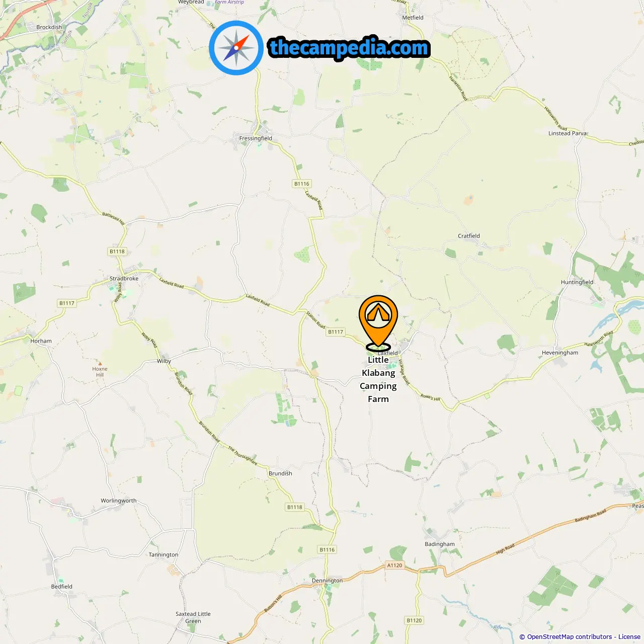Select the B1118 shield near Brundish
This screenshot has width=644, height=644.
point(295,507)
